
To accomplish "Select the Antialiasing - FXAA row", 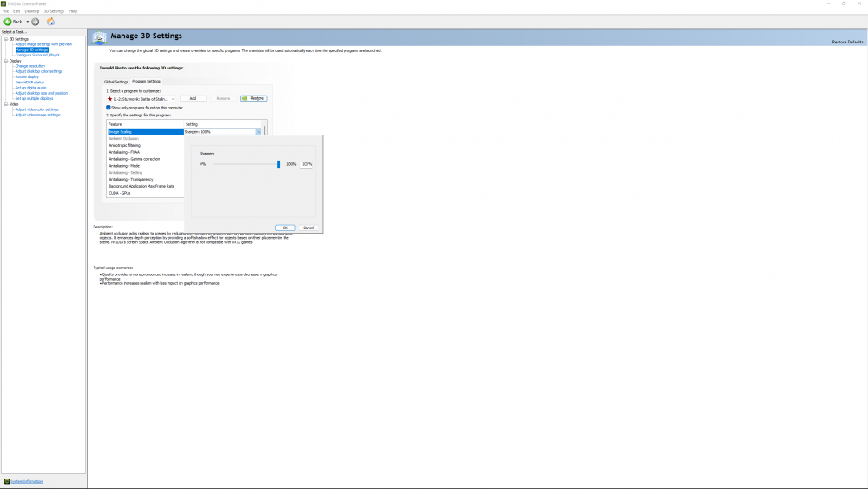I will (145, 152).
